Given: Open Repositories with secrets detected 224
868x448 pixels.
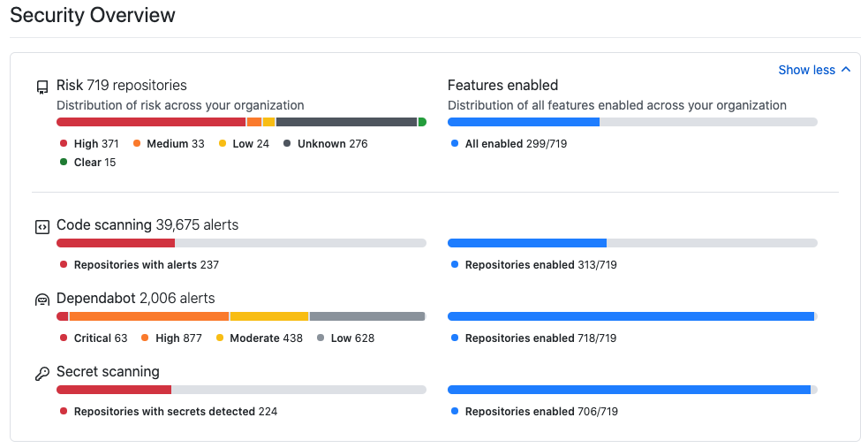Looking at the screenshot, I should tap(169, 412).
